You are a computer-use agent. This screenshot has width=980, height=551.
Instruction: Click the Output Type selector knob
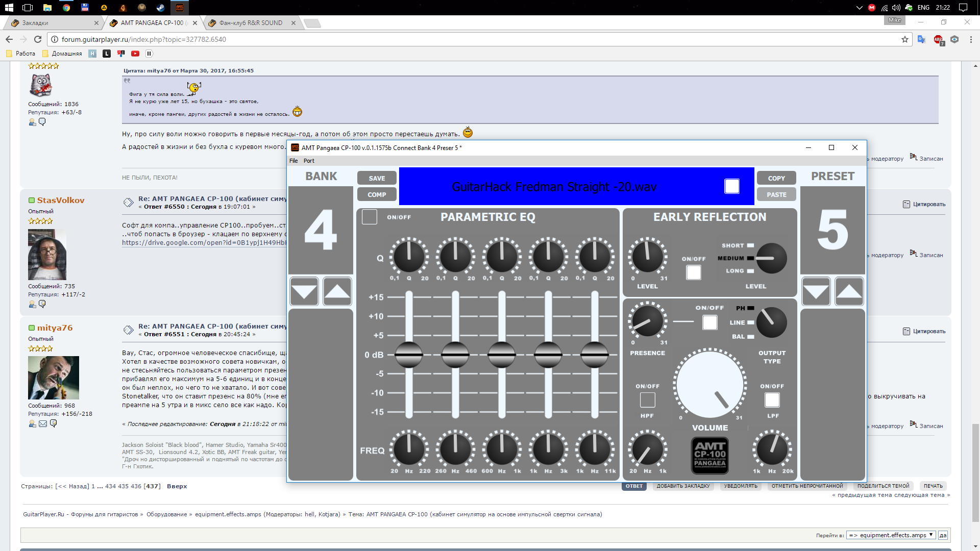(771, 322)
